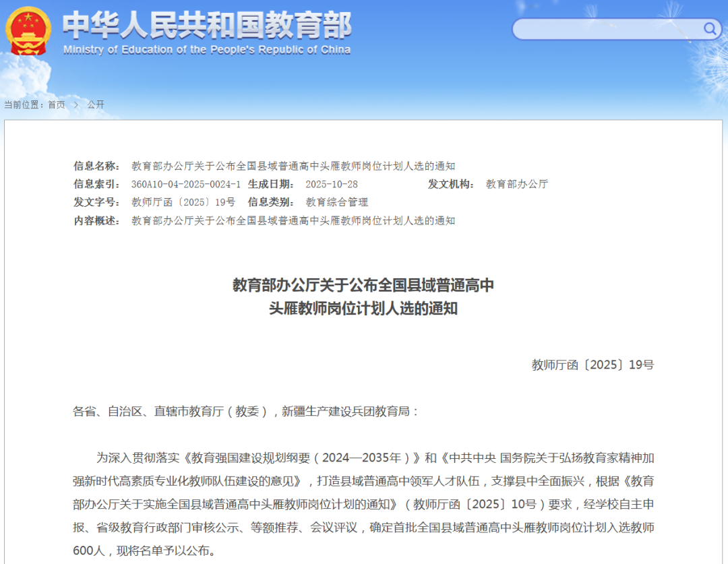Click the 2025-10-28 creation date

332,184
